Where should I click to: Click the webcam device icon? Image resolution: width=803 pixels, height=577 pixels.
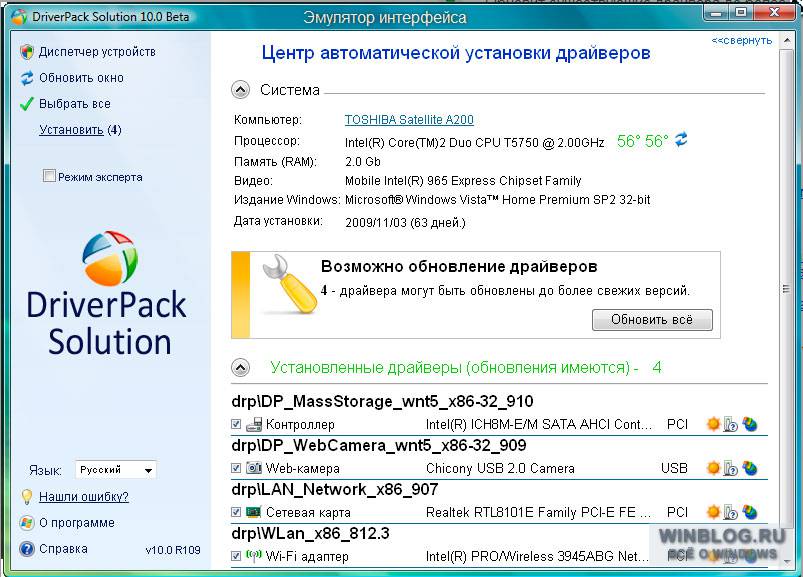(254, 468)
